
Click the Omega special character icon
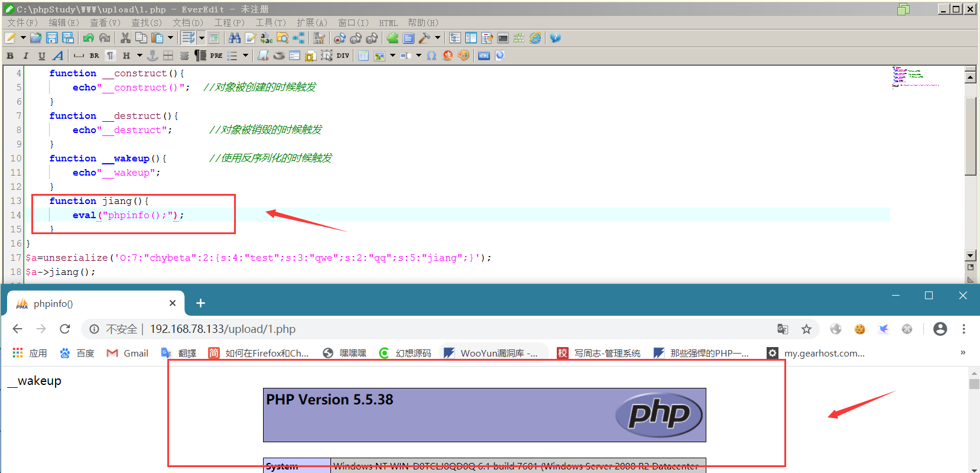tap(431, 56)
